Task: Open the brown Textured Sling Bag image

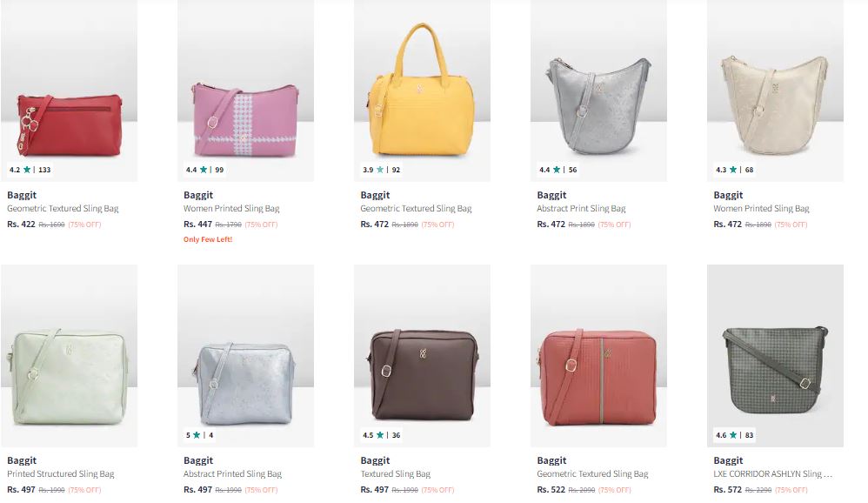Action: coord(423,356)
